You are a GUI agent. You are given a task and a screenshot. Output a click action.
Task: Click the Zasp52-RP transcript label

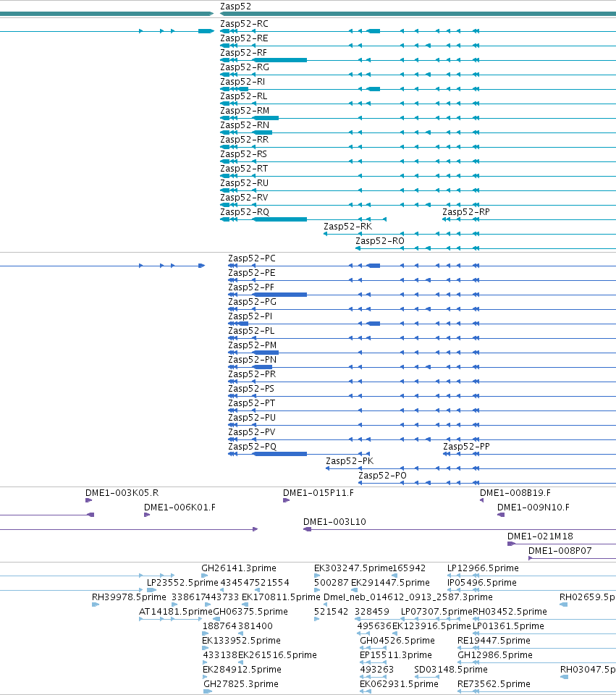466,212
